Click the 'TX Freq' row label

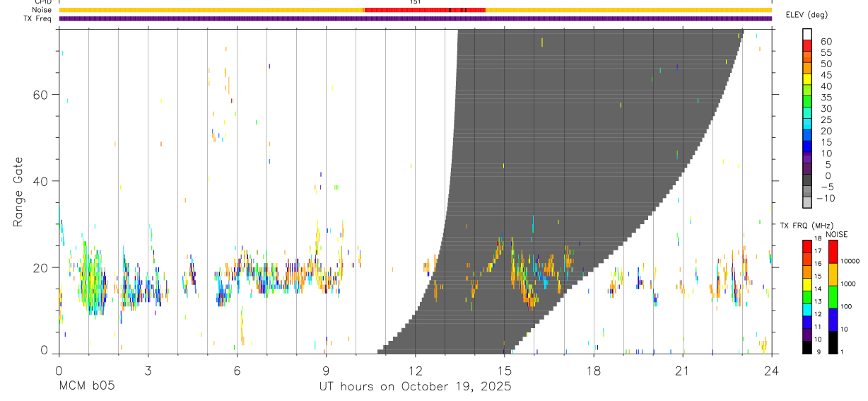37,18
